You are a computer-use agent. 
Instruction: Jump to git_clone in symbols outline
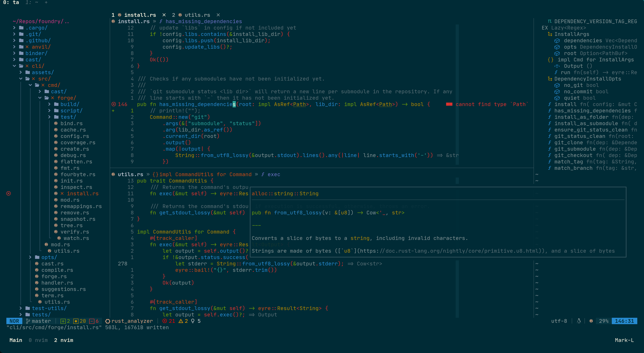pos(569,143)
